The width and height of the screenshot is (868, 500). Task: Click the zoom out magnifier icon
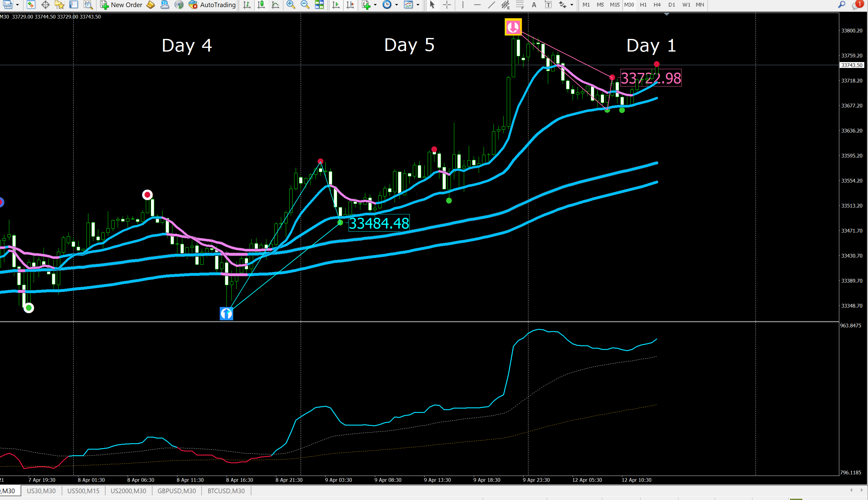(305, 5)
